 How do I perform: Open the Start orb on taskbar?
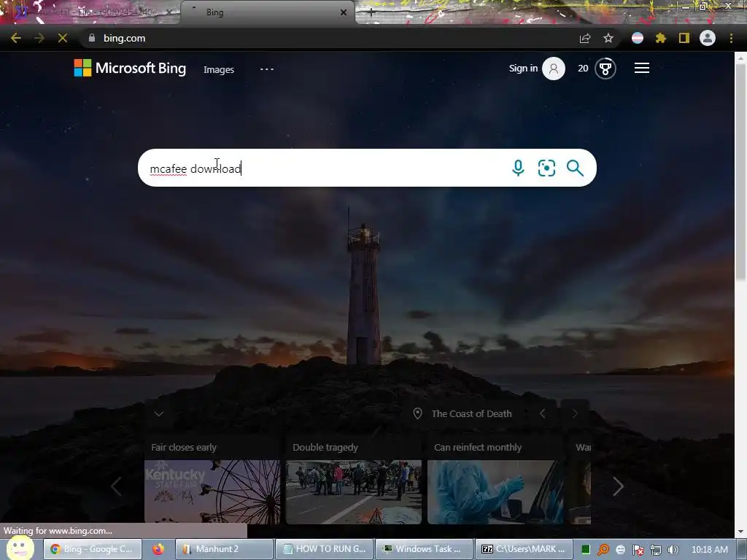pyautogui.click(x=19, y=548)
